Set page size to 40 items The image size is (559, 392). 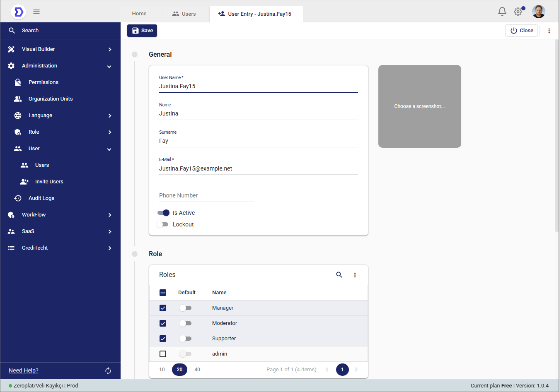point(197,370)
